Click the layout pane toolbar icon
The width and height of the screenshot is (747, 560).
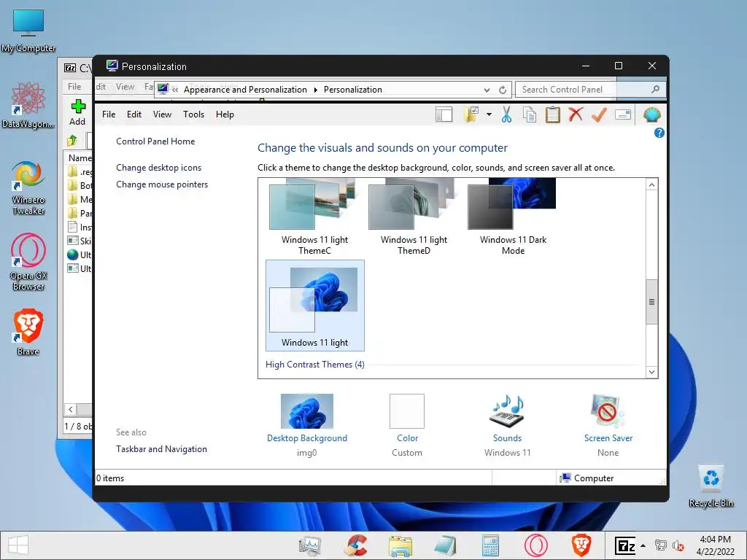(444, 114)
